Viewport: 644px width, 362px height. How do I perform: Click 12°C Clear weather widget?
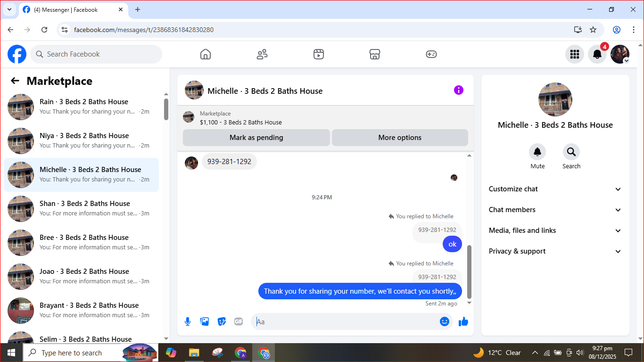point(497,353)
